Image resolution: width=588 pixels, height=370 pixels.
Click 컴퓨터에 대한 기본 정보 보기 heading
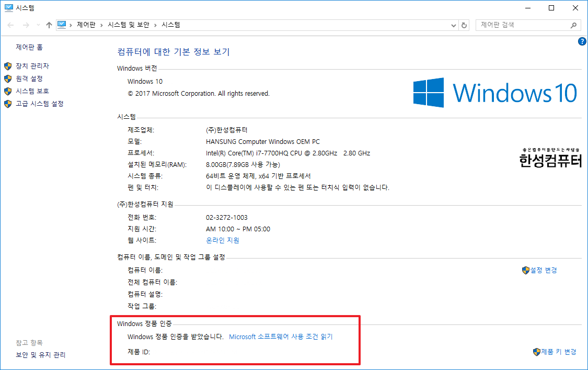pos(174,52)
